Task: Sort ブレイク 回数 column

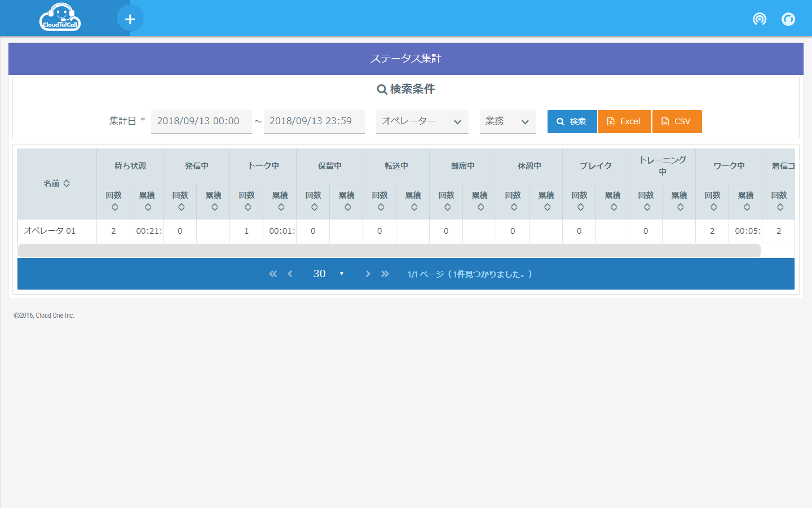Action: click(579, 201)
